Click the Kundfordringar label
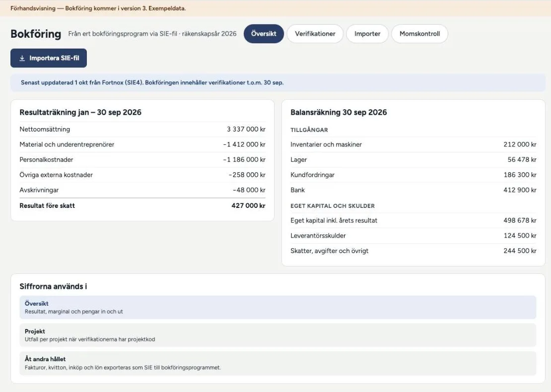 pos(312,175)
